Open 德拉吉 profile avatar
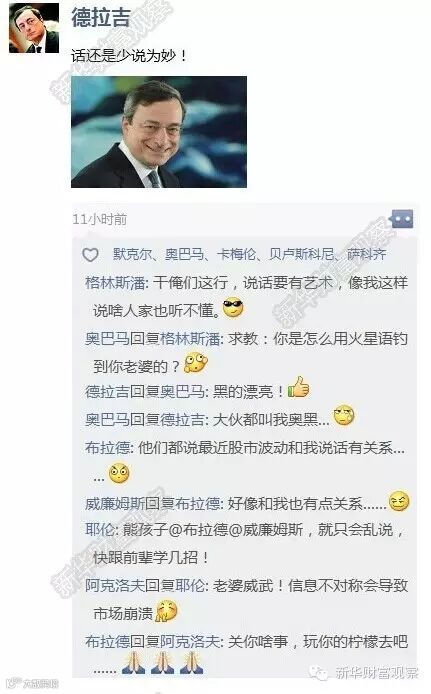 pos(34,28)
